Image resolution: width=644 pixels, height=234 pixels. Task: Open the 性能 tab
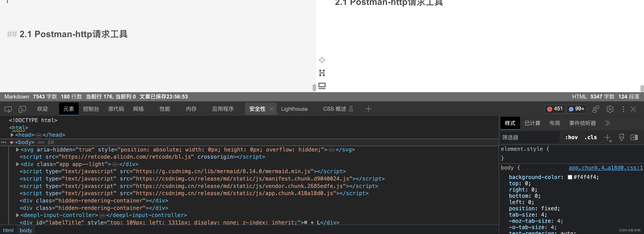pyautogui.click(x=165, y=109)
